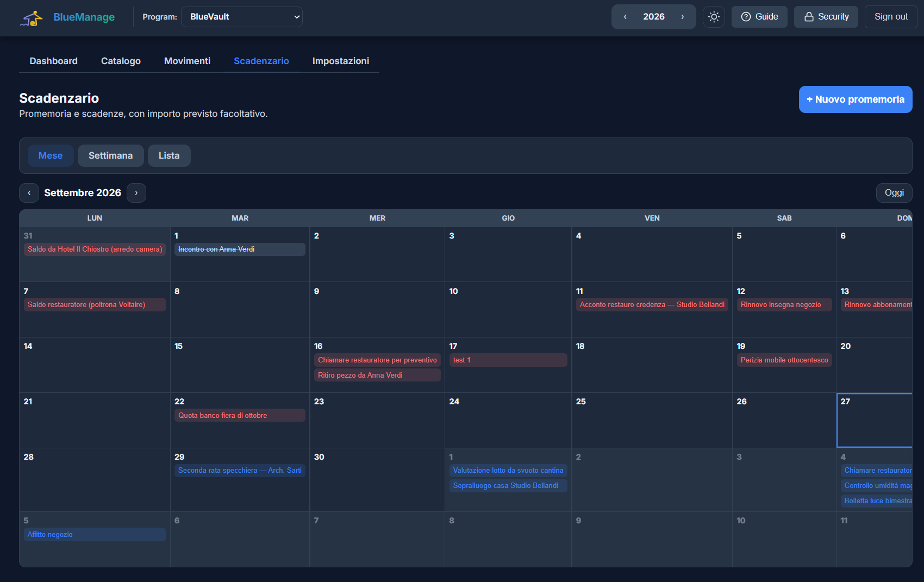924x582 pixels.
Task: Switch to Mese view
Action: [x=51, y=155]
